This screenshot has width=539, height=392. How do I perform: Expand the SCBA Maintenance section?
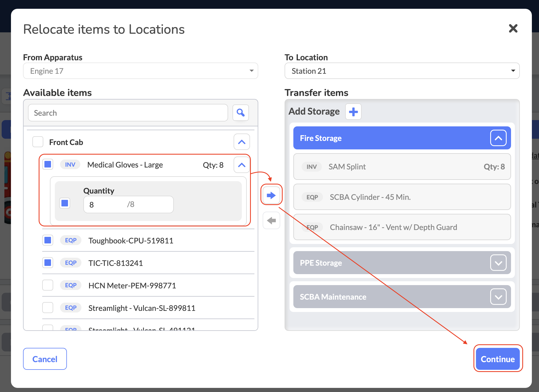498,297
